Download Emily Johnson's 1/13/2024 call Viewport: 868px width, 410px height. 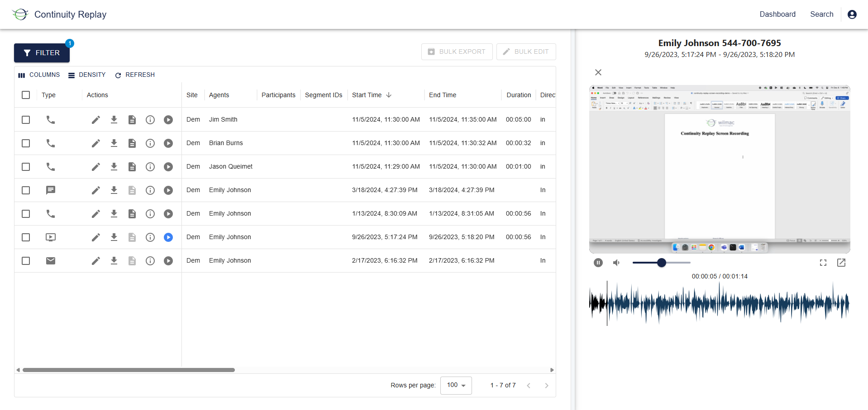[x=114, y=214]
